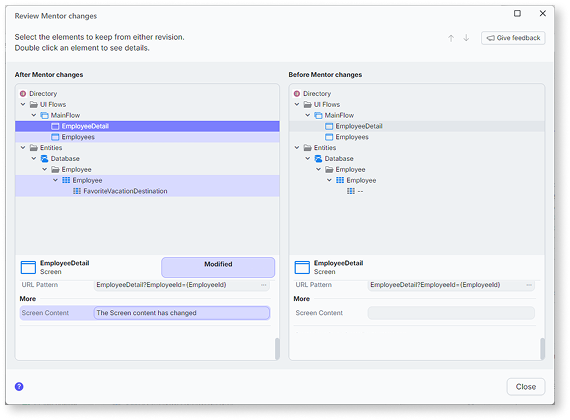Collapse MainFlow in After Mentor changes tree
Image resolution: width=570 pixels, height=420 pixels.
[34, 115]
